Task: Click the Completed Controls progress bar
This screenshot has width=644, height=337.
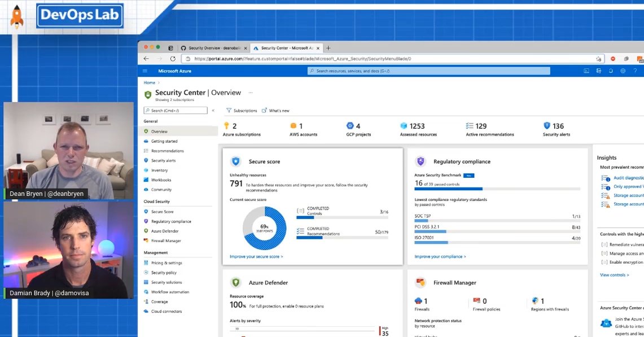Action: pyautogui.click(x=343, y=217)
